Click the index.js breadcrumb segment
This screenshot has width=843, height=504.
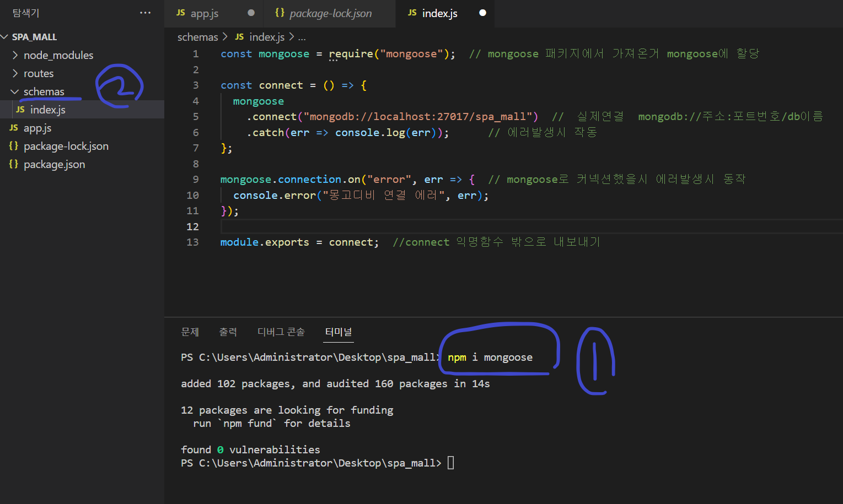coord(267,37)
